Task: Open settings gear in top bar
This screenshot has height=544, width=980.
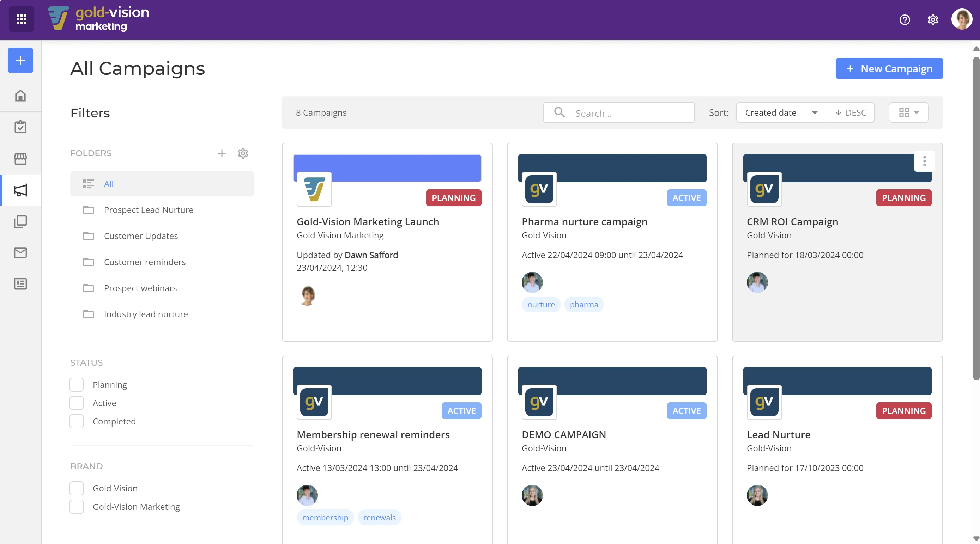Action: tap(933, 19)
